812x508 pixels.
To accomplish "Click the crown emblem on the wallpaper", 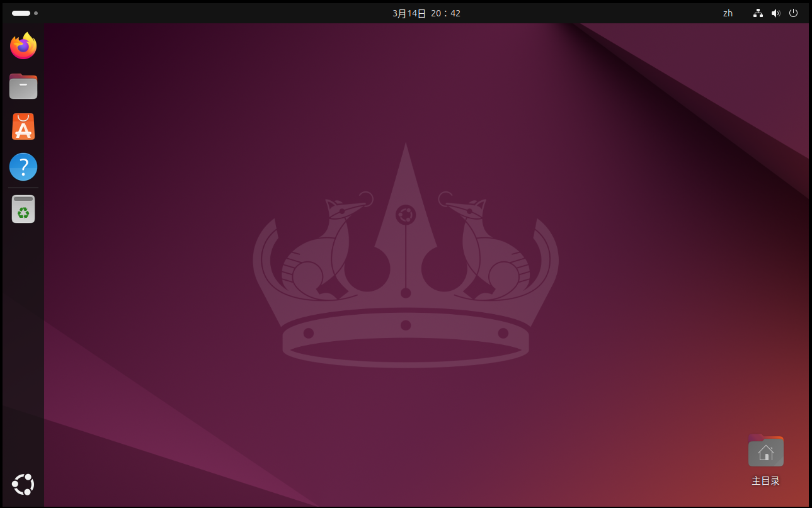I will (x=406, y=264).
